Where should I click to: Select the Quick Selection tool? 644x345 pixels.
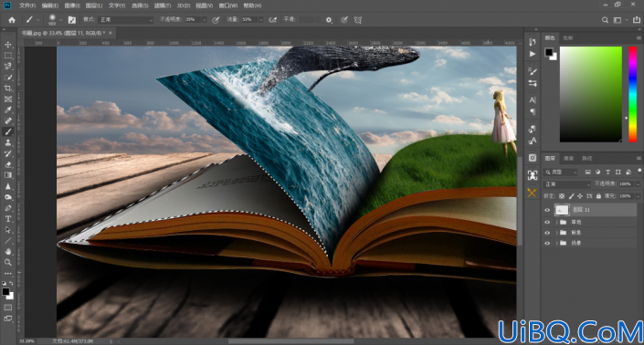point(8,77)
